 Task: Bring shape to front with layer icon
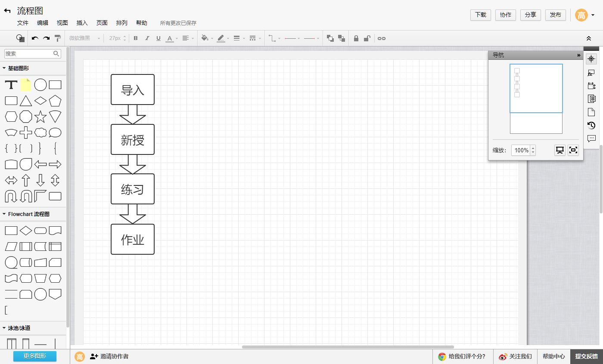tap(330, 38)
